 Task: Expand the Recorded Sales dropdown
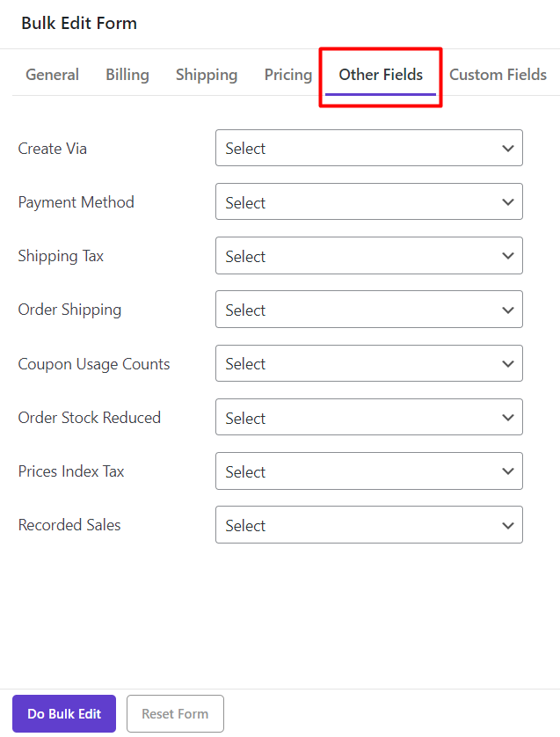coord(368,525)
